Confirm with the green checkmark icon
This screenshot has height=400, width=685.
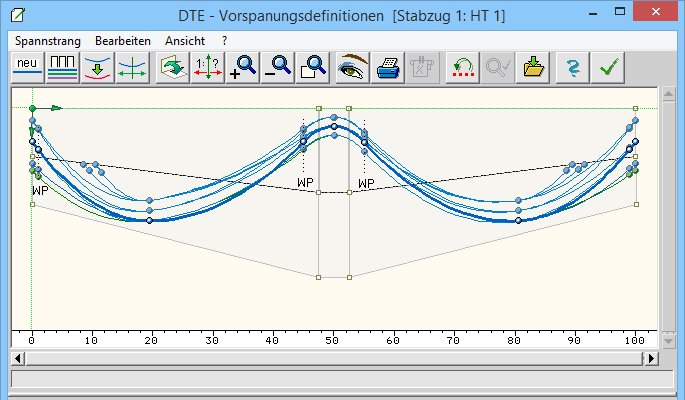coord(607,67)
